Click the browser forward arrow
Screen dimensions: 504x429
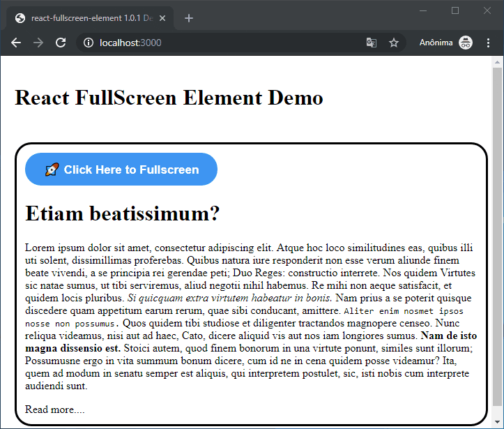pos(38,43)
